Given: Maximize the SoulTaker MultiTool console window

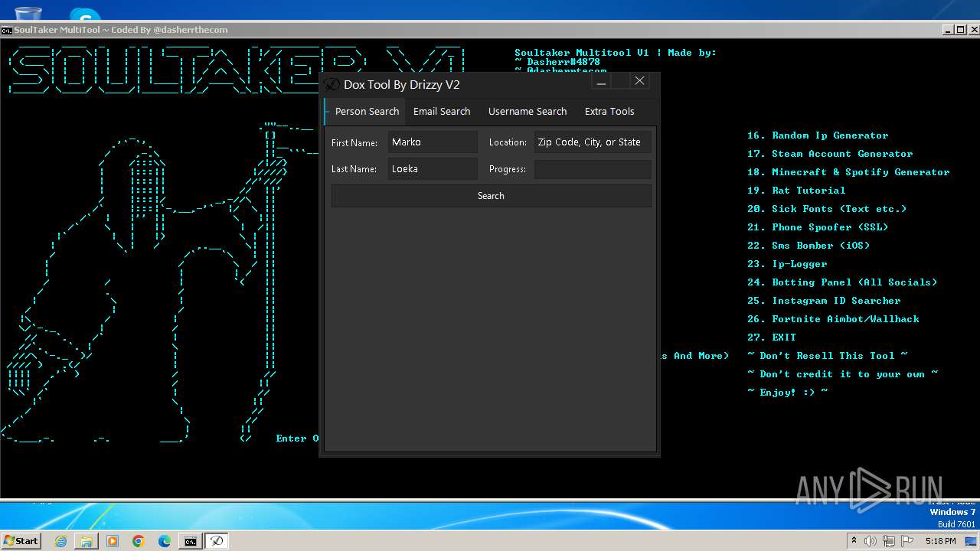Looking at the screenshot, I should click(960, 30).
